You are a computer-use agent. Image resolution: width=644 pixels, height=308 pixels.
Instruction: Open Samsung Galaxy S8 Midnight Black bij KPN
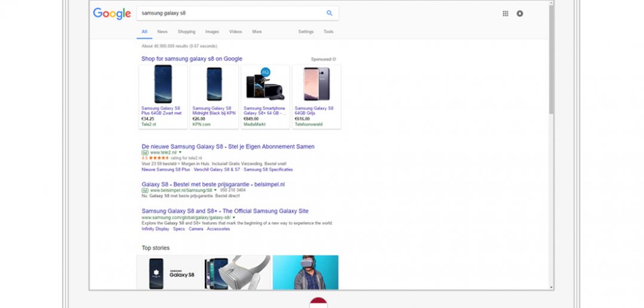pyautogui.click(x=214, y=111)
